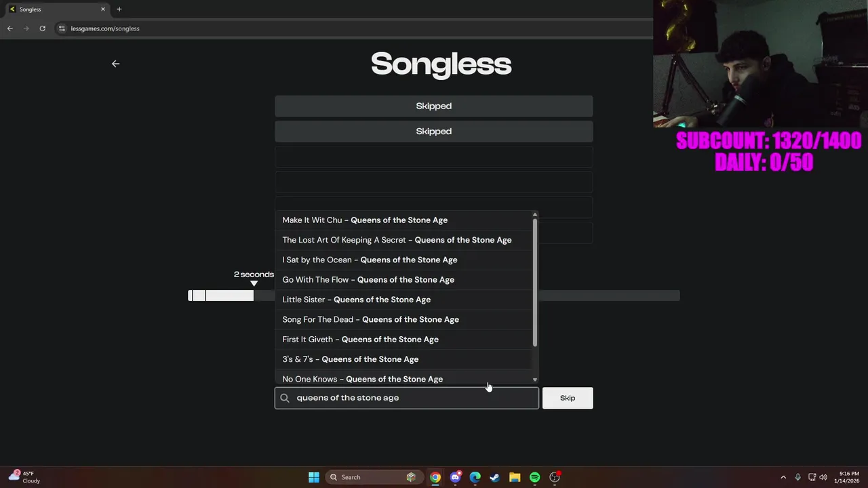This screenshot has height=488, width=868.
Task: Click the magnifier icon in search box
Action: pyautogui.click(x=285, y=398)
